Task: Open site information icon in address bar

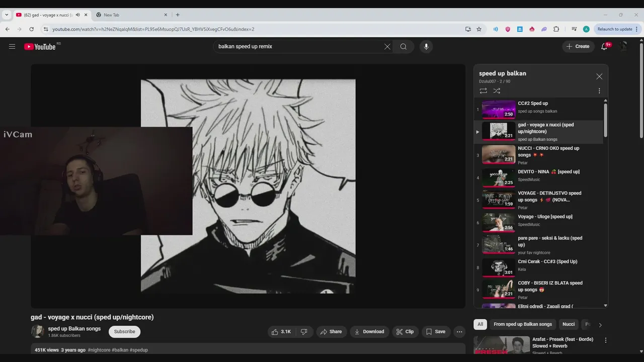Action: (x=46, y=29)
